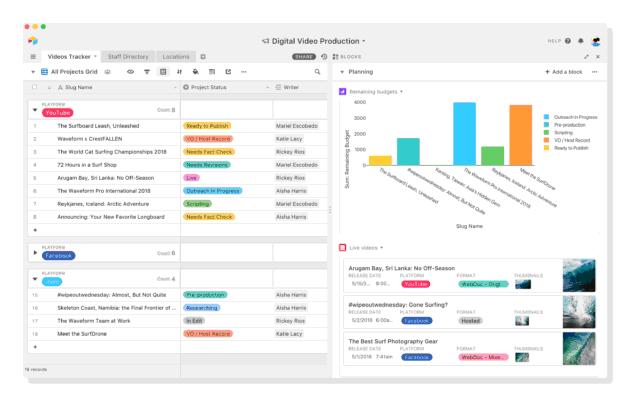Click the Help label
The height and width of the screenshot is (401, 630).
click(554, 41)
